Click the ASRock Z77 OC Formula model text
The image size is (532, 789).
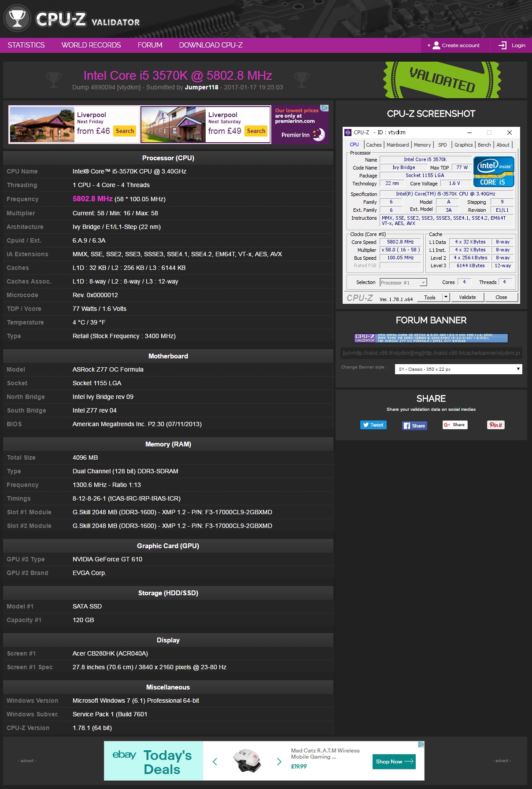pyautogui.click(x=108, y=369)
